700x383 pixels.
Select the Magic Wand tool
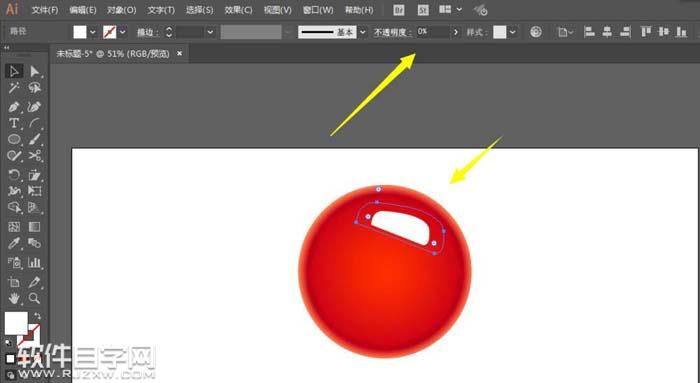coord(14,88)
